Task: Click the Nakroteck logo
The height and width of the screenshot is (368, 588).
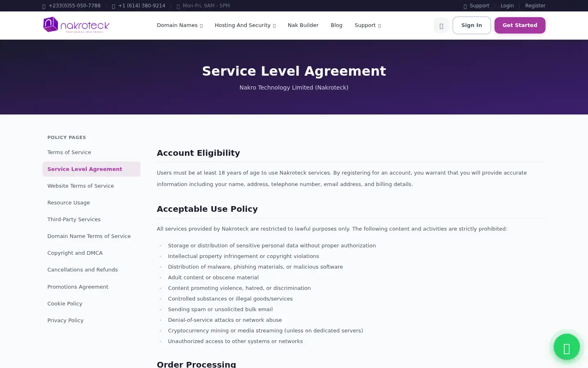Action: tap(76, 25)
